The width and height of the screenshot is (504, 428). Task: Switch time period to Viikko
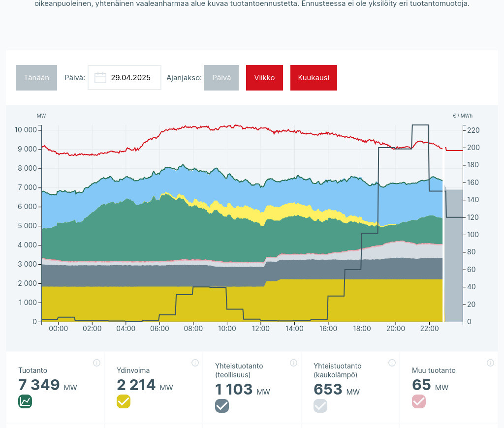(264, 78)
